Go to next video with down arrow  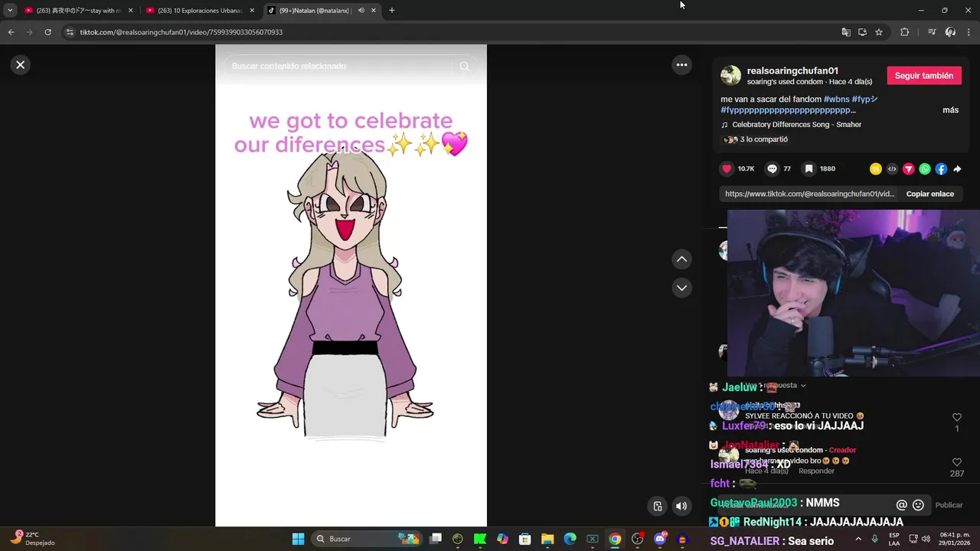[682, 288]
